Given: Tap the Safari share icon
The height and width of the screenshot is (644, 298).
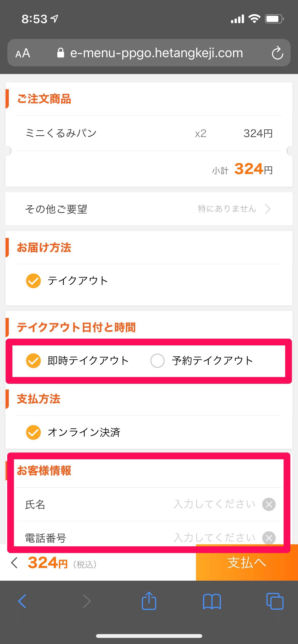Looking at the screenshot, I should [x=149, y=601].
